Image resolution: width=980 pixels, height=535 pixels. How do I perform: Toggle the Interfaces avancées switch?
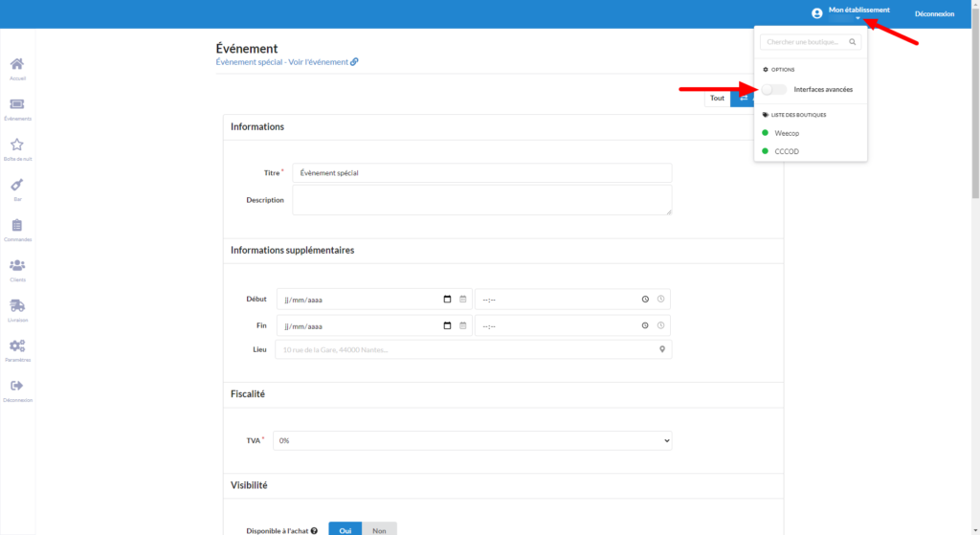pos(773,89)
